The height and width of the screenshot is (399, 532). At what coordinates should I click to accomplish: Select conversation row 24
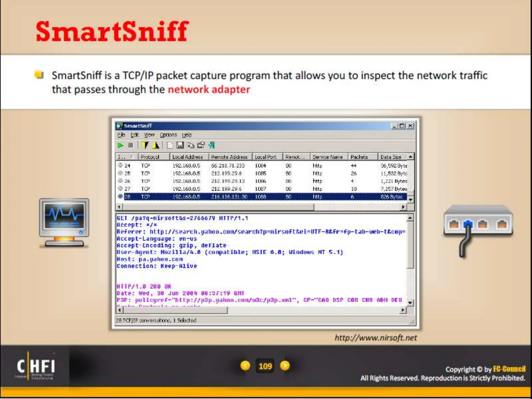pyautogui.click(x=262, y=165)
